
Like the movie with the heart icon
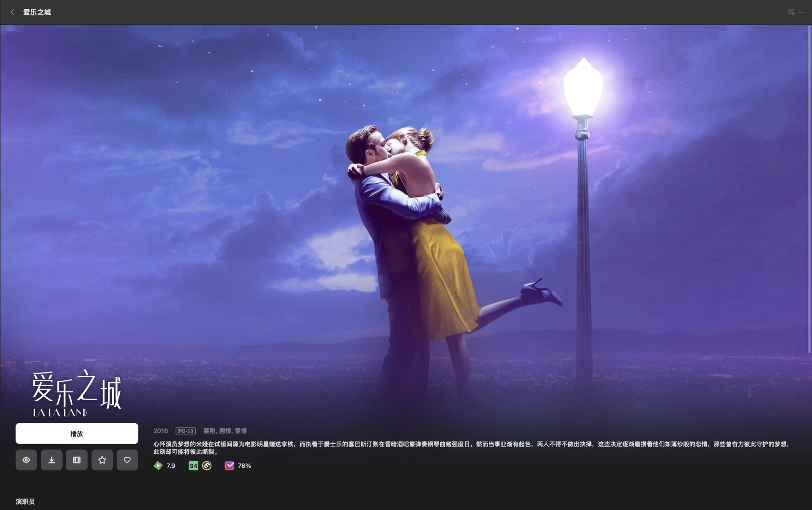click(x=127, y=460)
